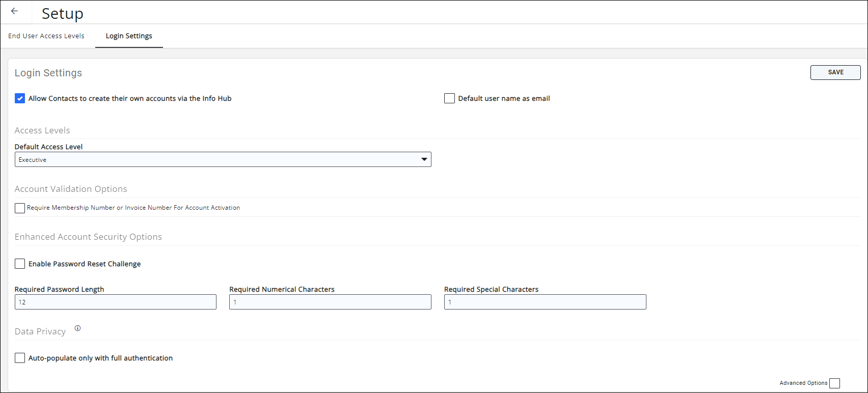The image size is (868, 393).
Task: Switch to End User Access Levels tab
Action: pyautogui.click(x=46, y=36)
